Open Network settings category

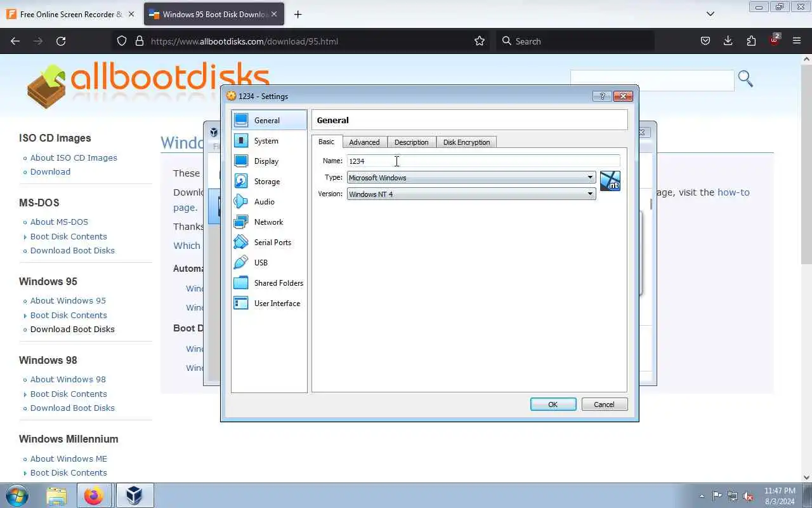coord(269,222)
